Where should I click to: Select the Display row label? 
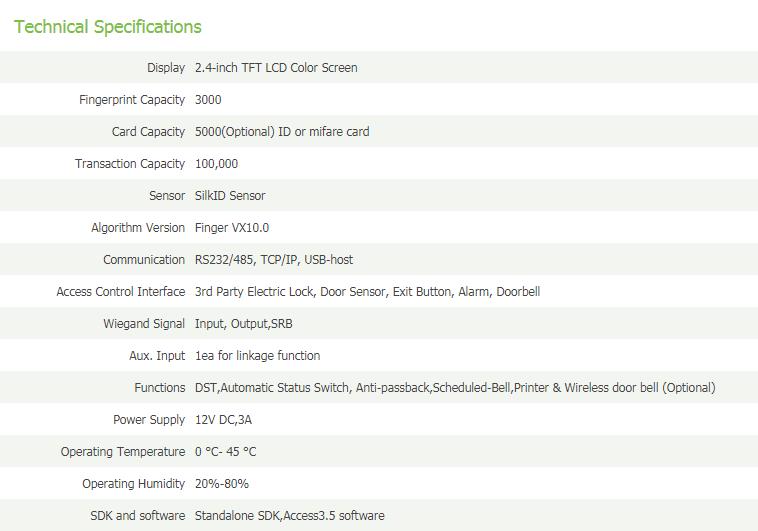[166, 68]
